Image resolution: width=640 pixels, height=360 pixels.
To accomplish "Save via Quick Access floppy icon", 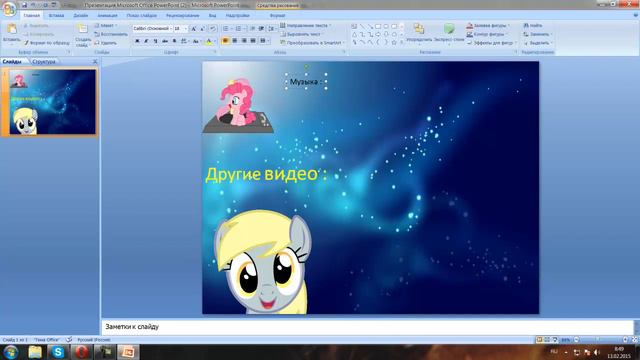I will [24, 5].
